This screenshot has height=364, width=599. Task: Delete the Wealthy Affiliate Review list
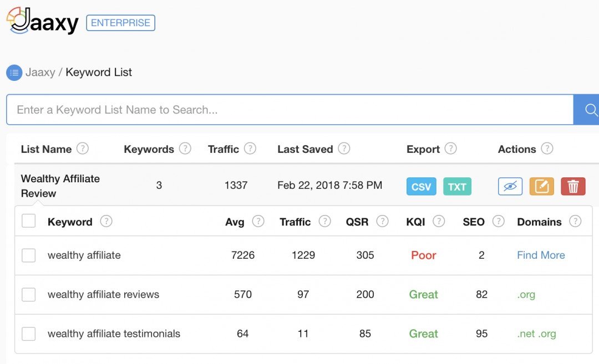573,187
